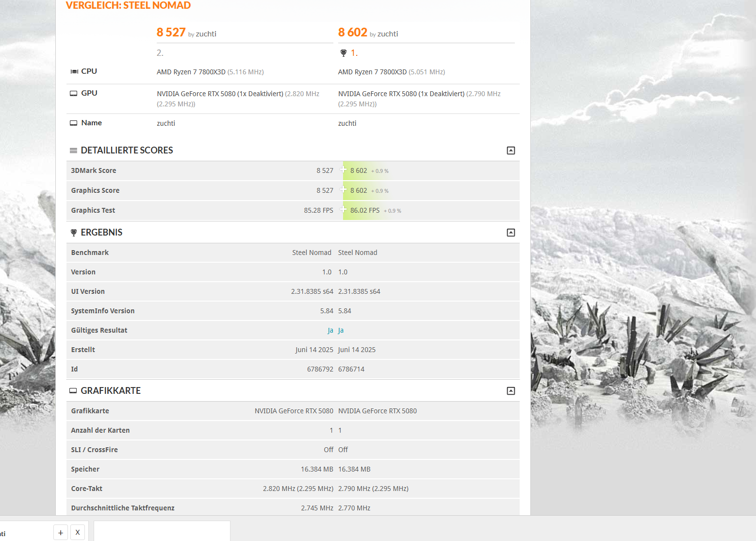Click the X button in bottom bar

[78, 532]
